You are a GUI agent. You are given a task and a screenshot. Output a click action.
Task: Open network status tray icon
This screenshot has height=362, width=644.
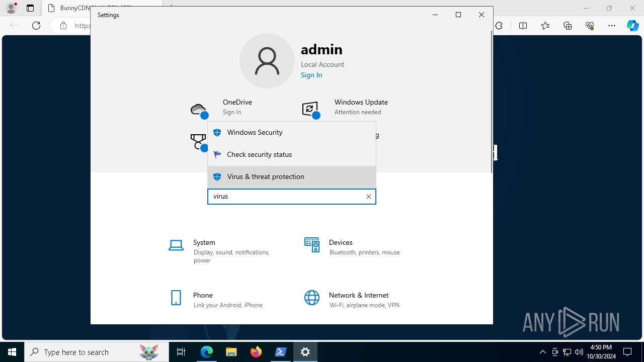[567, 352]
